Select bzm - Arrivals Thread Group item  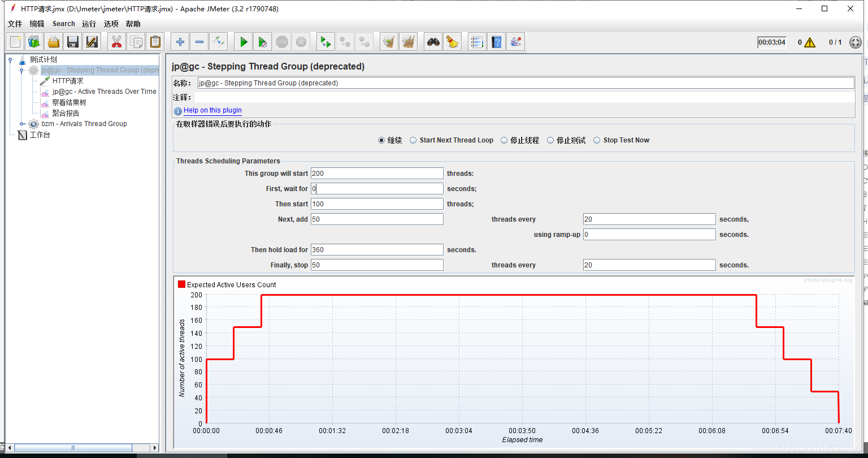pos(84,124)
